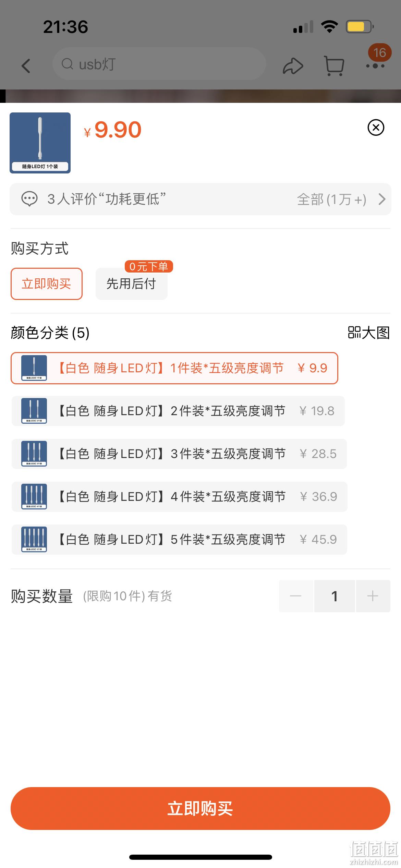Close the purchase options sheet
Viewport: 401px width, 868px height.
point(376,128)
